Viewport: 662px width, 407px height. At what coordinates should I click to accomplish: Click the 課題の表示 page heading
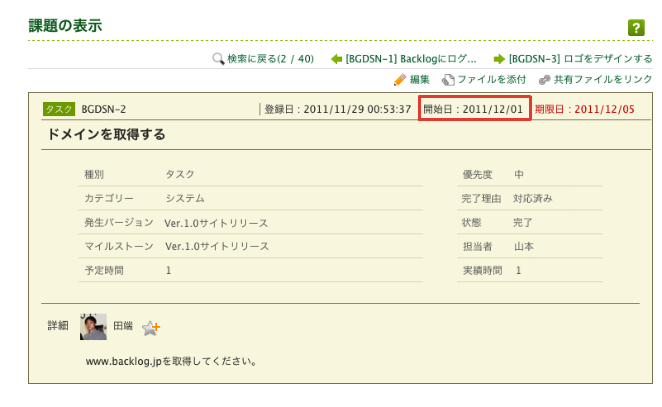click(x=65, y=26)
